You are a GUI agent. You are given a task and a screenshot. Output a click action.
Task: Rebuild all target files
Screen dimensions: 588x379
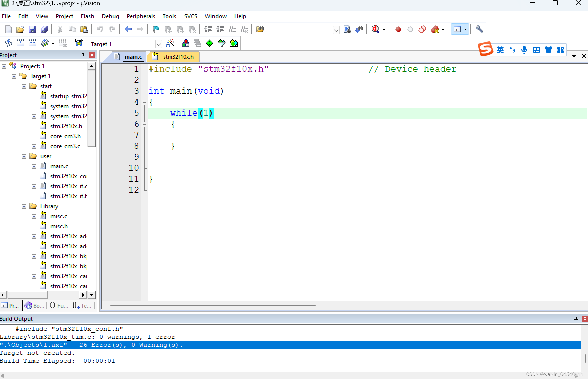(32, 43)
